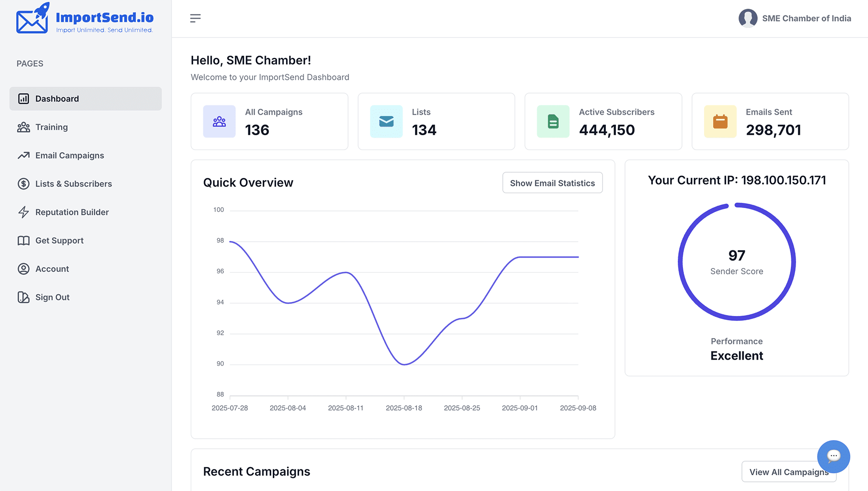Sign Out from the sidebar

86,297
